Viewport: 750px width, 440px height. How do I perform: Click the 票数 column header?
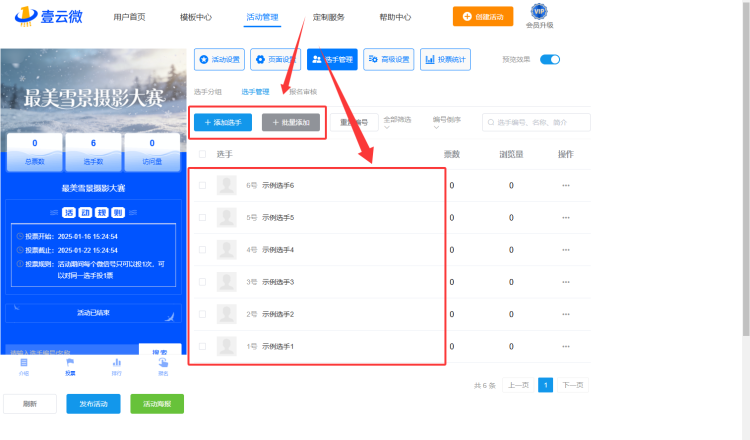tap(452, 154)
